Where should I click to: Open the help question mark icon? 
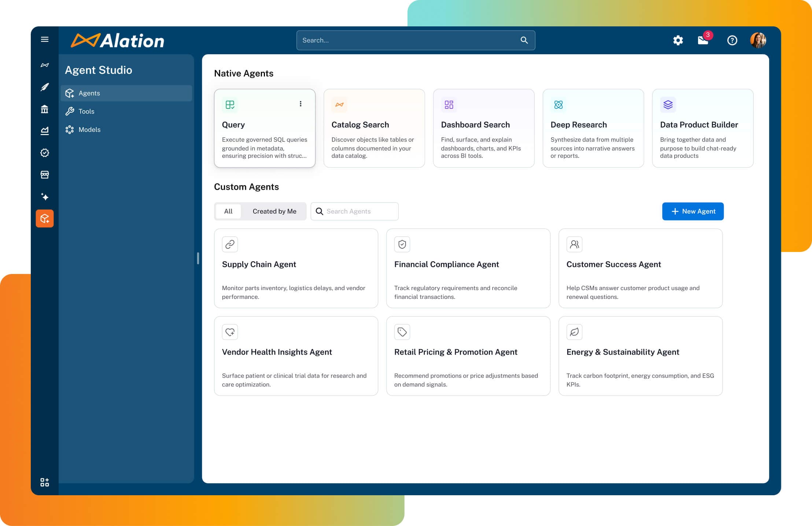(x=732, y=41)
